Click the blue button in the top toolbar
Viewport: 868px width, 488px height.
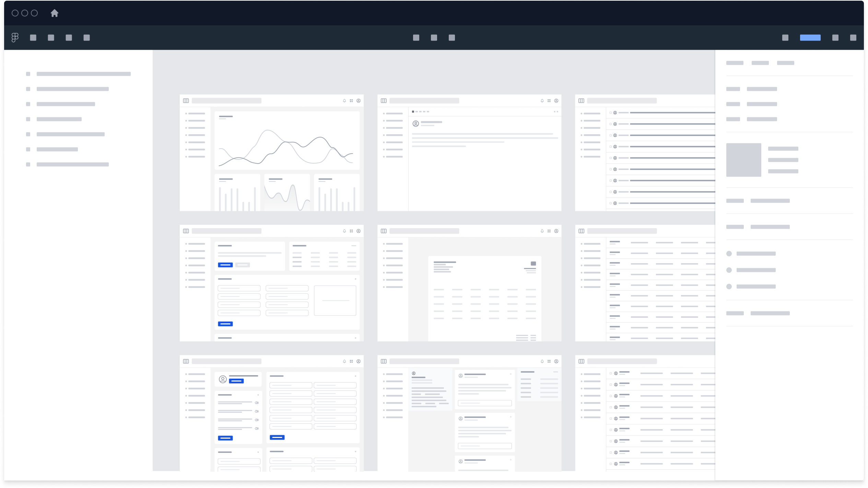point(810,38)
